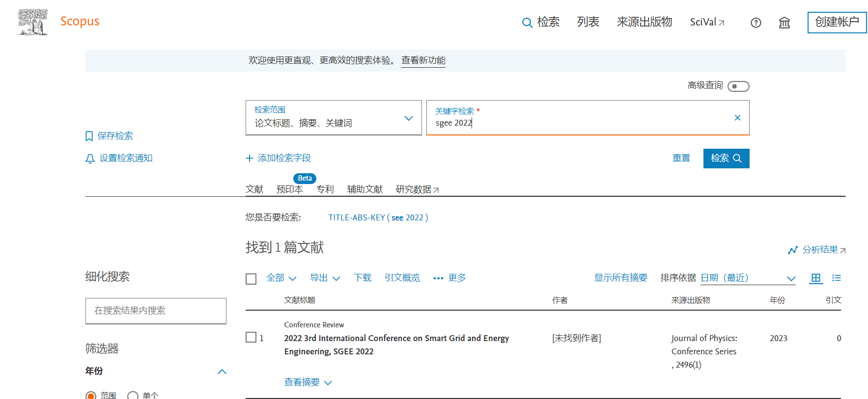Open the institution building icon
The height and width of the screenshot is (399, 868).
pyautogui.click(x=784, y=23)
